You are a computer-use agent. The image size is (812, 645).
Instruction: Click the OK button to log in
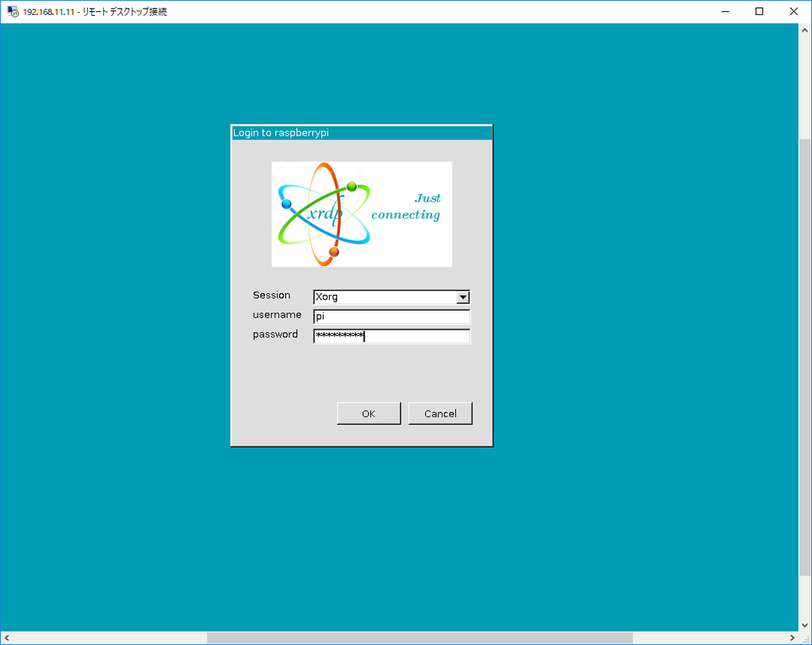pyautogui.click(x=369, y=413)
